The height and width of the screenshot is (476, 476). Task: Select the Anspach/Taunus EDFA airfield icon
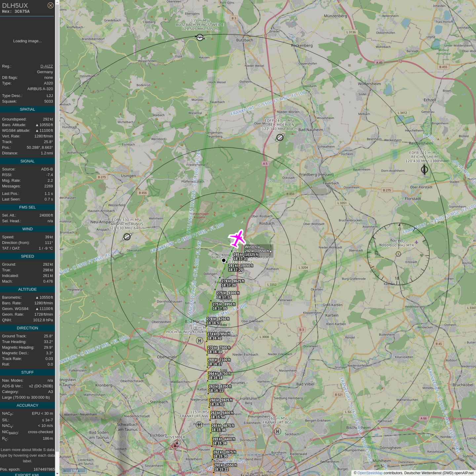tap(127, 237)
